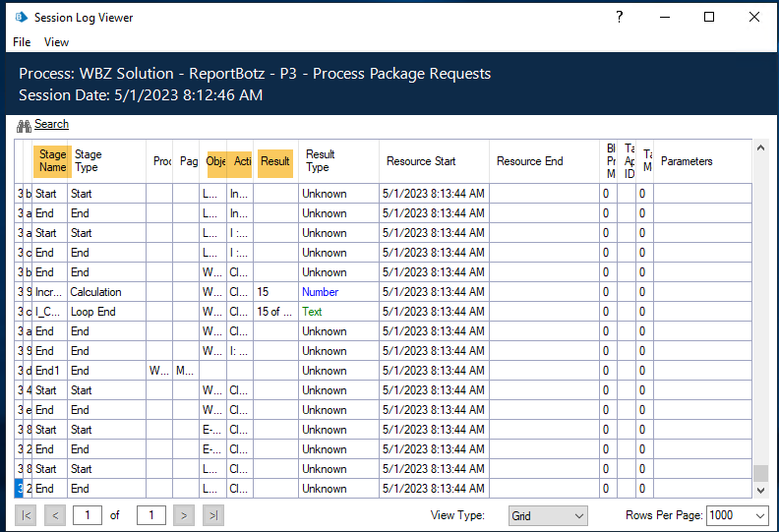Close the Session Log Viewer window
This screenshot has width=779, height=532.
[754, 17]
